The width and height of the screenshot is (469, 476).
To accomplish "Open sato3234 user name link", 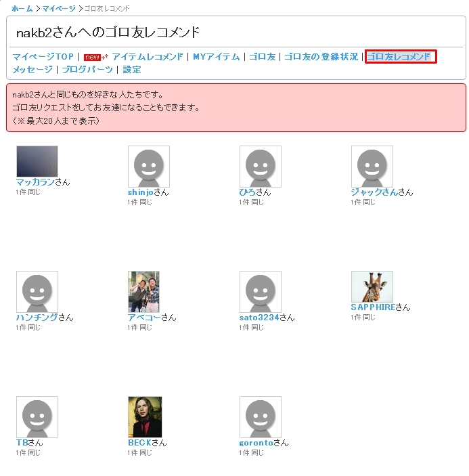I will [259, 318].
